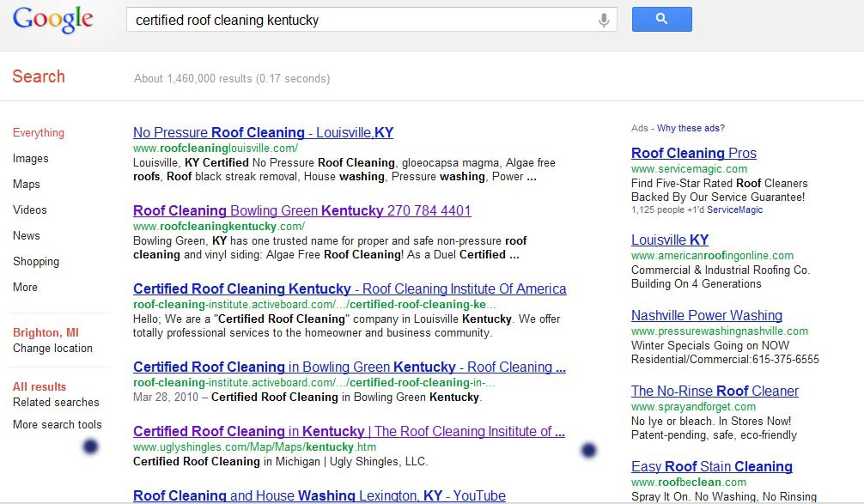
Task: Click Why these ads link
Action: point(691,129)
